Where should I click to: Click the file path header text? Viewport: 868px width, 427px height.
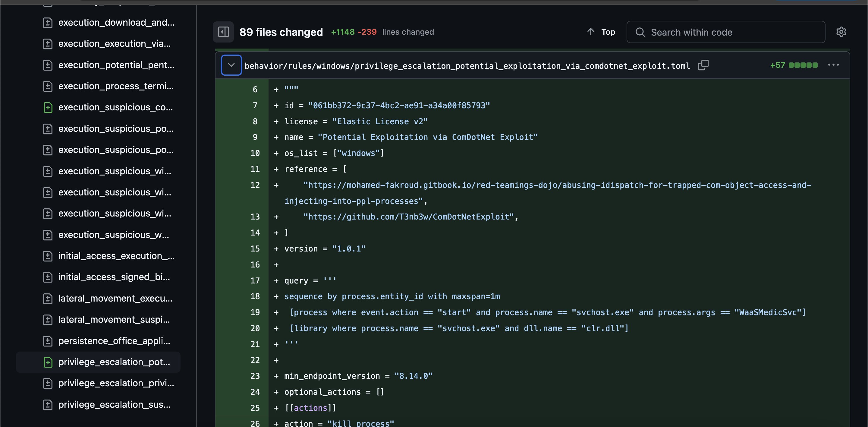(x=467, y=66)
